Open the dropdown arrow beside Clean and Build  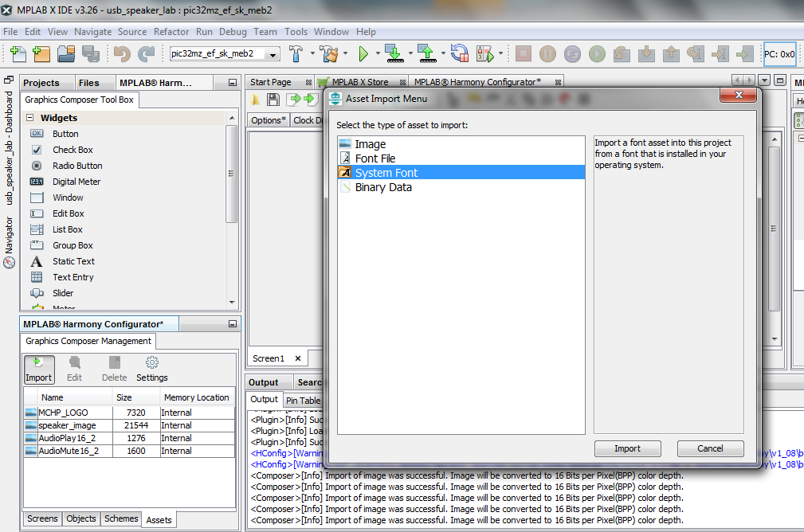(x=346, y=54)
